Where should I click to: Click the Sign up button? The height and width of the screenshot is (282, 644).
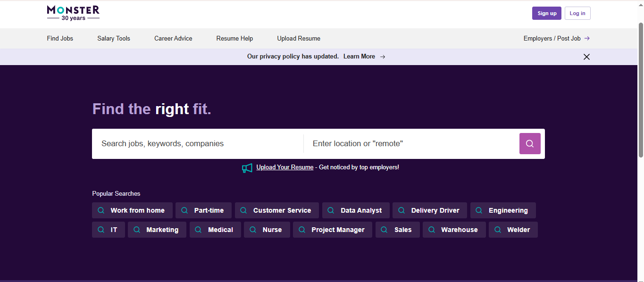click(x=547, y=13)
